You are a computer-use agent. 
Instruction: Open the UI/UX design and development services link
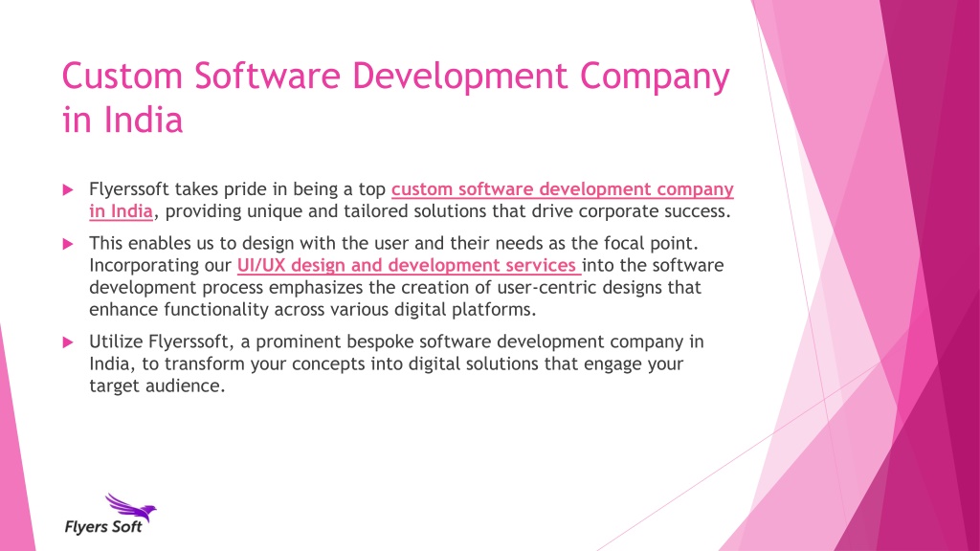408,266
